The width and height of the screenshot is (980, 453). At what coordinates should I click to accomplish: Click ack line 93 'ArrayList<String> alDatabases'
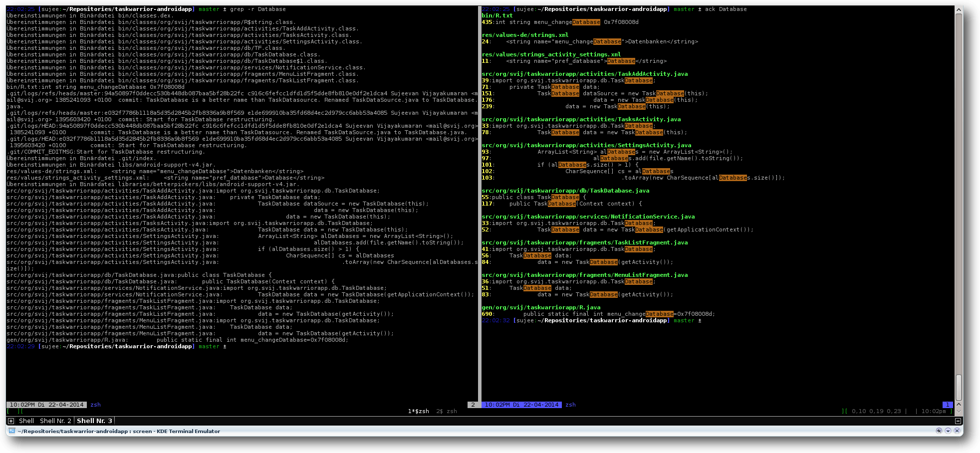coord(607,152)
